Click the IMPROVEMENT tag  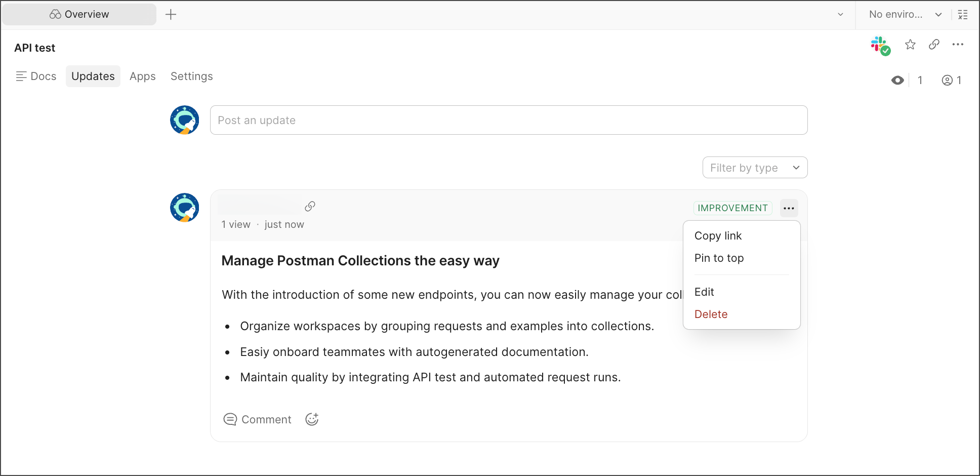pyautogui.click(x=732, y=208)
